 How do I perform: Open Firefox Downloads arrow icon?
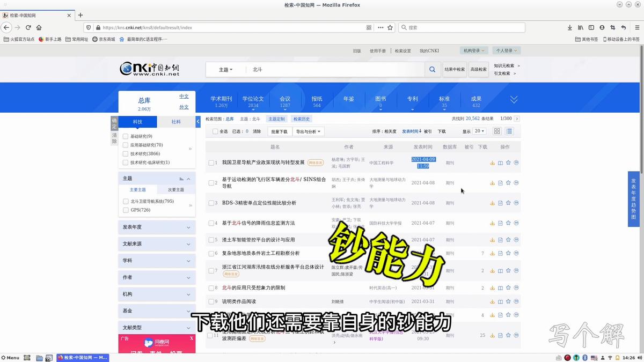pos(570,27)
